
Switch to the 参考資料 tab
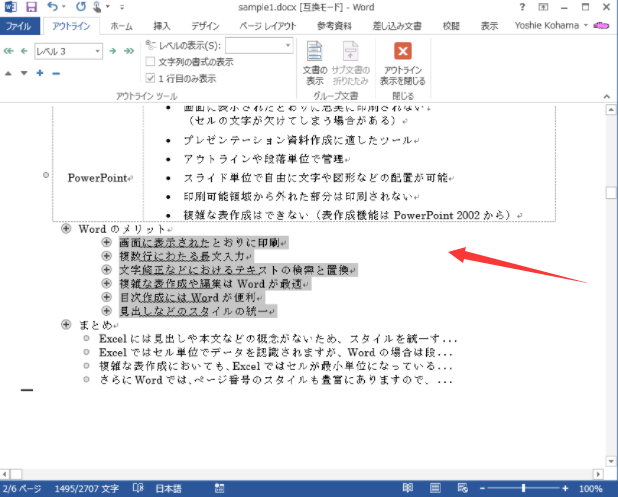click(x=334, y=26)
